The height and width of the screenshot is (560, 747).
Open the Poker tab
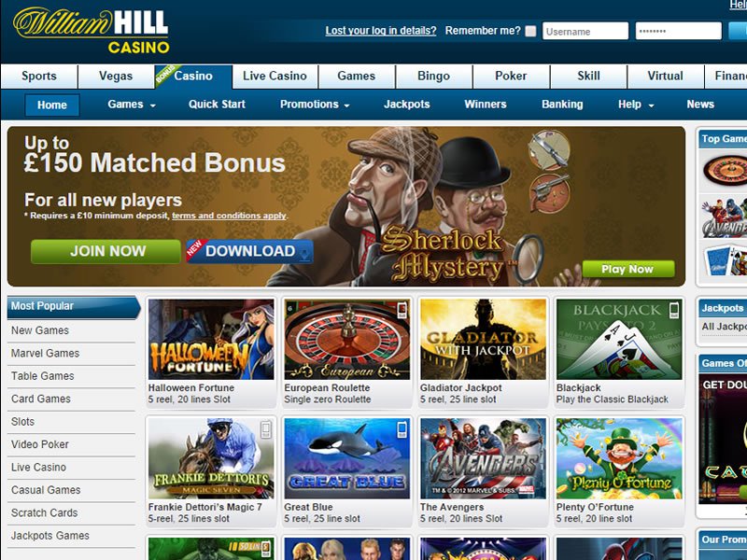pyautogui.click(x=511, y=77)
